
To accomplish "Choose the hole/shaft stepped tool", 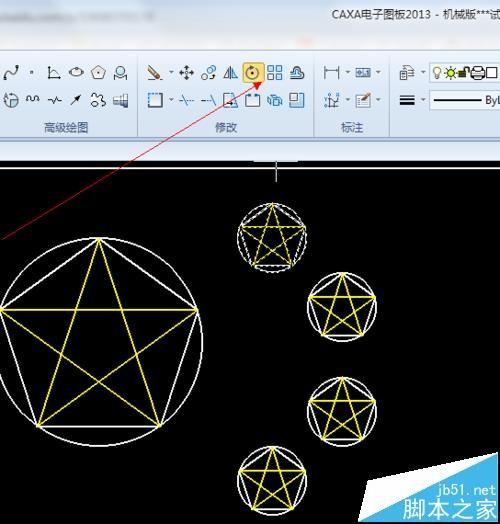I will [x=121, y=100].
